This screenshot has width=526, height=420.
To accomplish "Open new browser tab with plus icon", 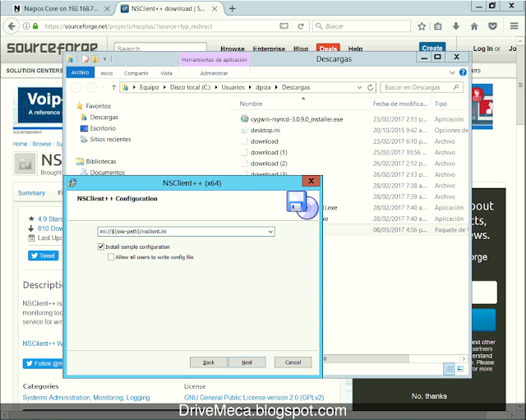I will click(x=232, y=9).
